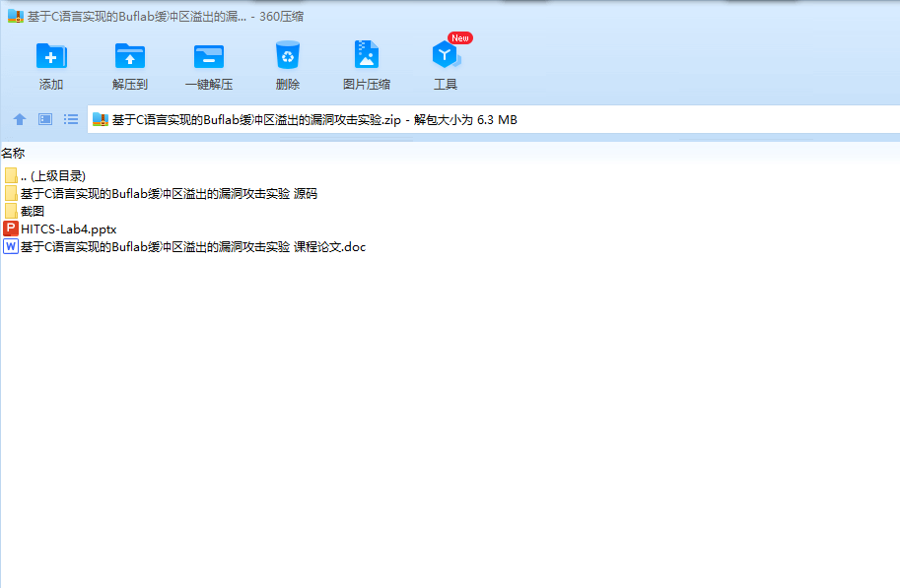Click the 360压缩 app icon in title bar
Screen dimensions: 900x588
pos(16,16)
